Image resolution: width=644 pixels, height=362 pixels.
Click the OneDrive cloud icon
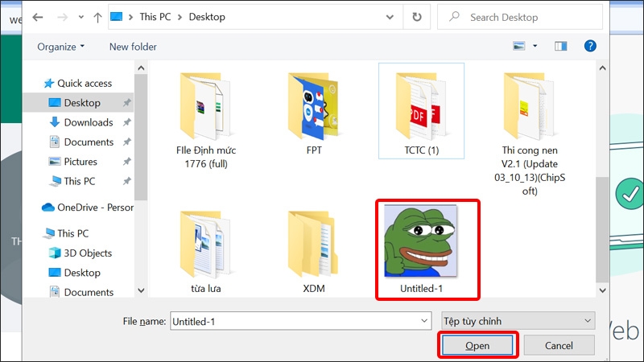coord(48,208)
